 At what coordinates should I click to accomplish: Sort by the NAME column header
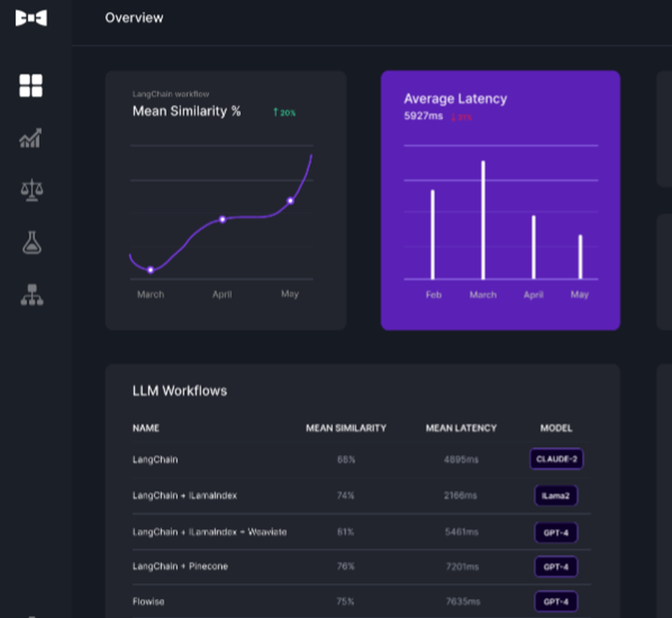pos(146,428)
